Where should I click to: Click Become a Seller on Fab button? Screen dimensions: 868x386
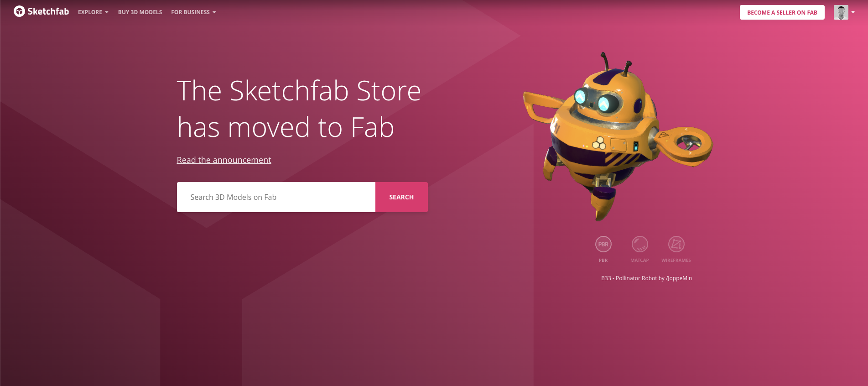click(x=782, y=12)
